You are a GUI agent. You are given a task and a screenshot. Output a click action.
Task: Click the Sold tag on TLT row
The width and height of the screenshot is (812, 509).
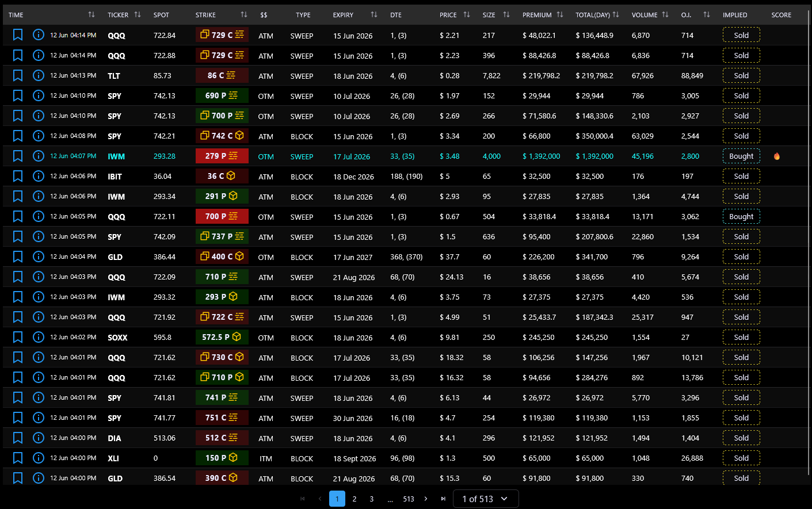click(741, 75)
